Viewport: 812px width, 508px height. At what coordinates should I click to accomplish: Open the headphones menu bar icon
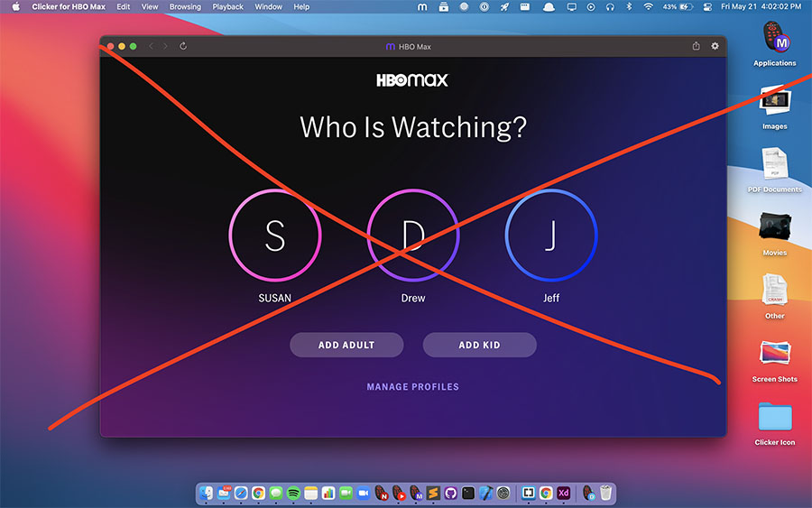[610, 6]
